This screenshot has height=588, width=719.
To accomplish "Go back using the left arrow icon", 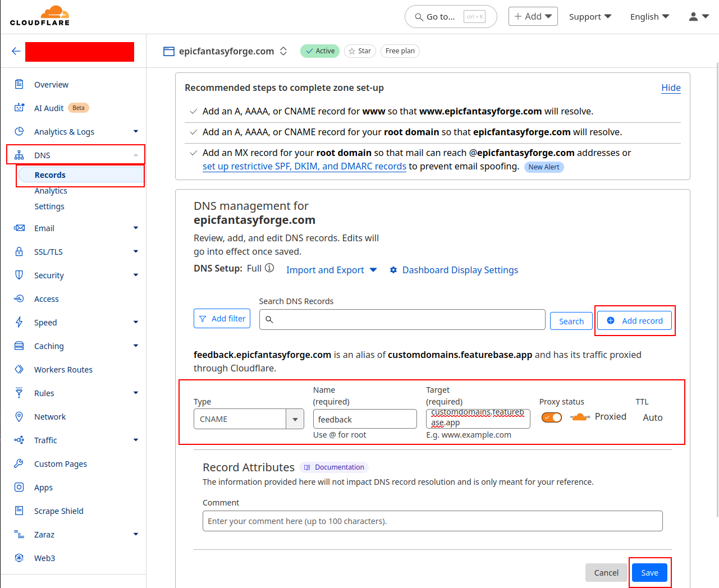I will tap(16, 51).
